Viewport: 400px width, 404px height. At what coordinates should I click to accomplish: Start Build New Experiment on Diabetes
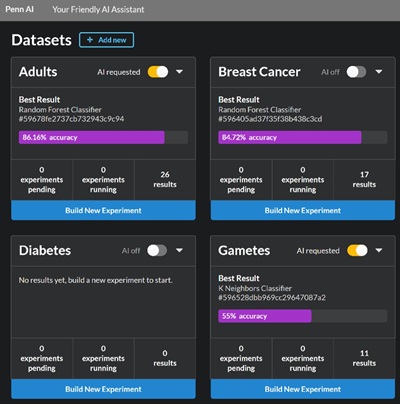coord(103,389)
